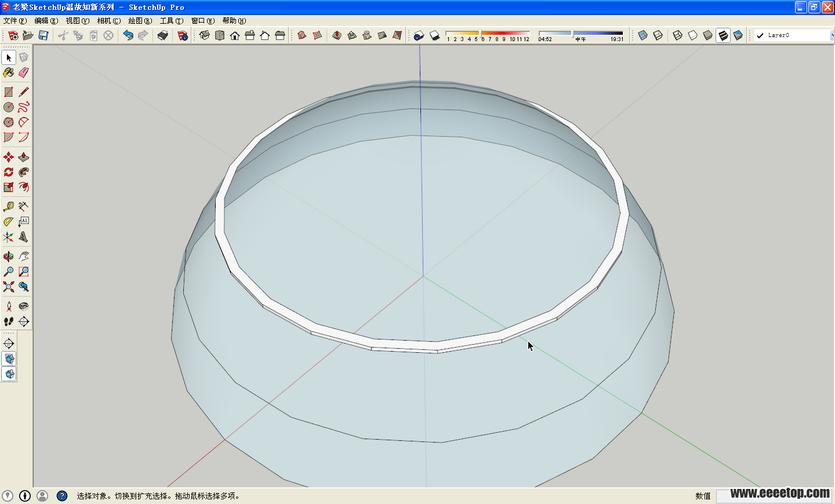Select the Orbit camera tool
The image size is (835, 504).
click(x=9, y=257)
